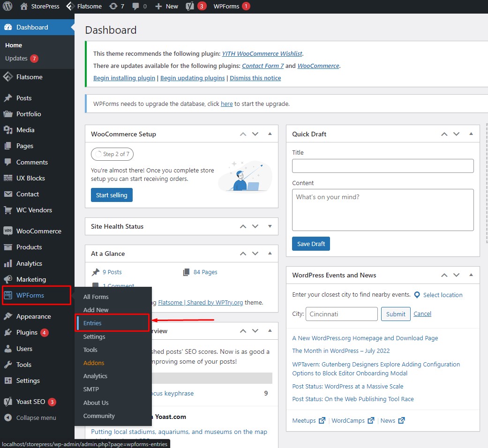Click the UX Blocks grid icon
The image size is (488, 448).
pos(8,178)
